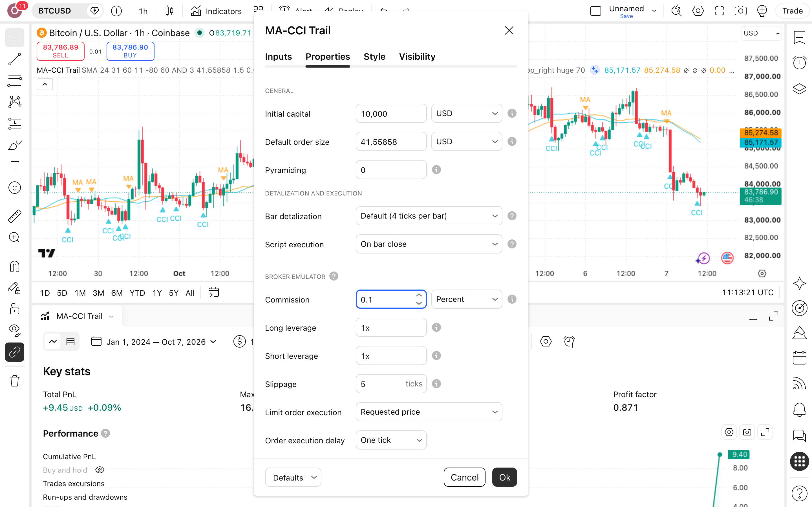Confirm settings with Ok button

(x=504, y=477)
